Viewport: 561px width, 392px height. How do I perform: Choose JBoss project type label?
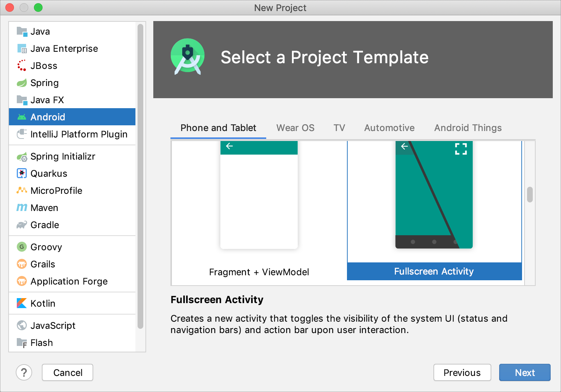click(x=44, y=66)
